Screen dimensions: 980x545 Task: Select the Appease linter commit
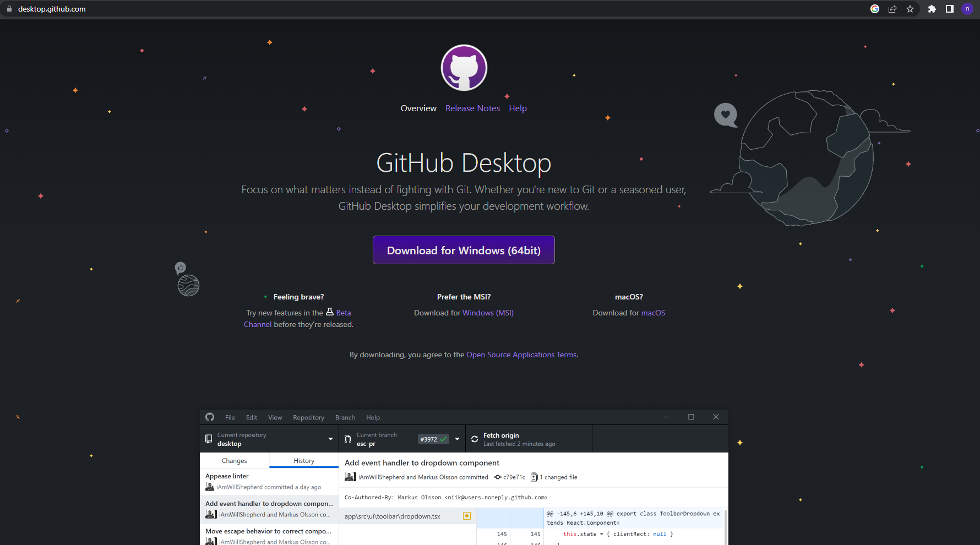click(269, 481)
